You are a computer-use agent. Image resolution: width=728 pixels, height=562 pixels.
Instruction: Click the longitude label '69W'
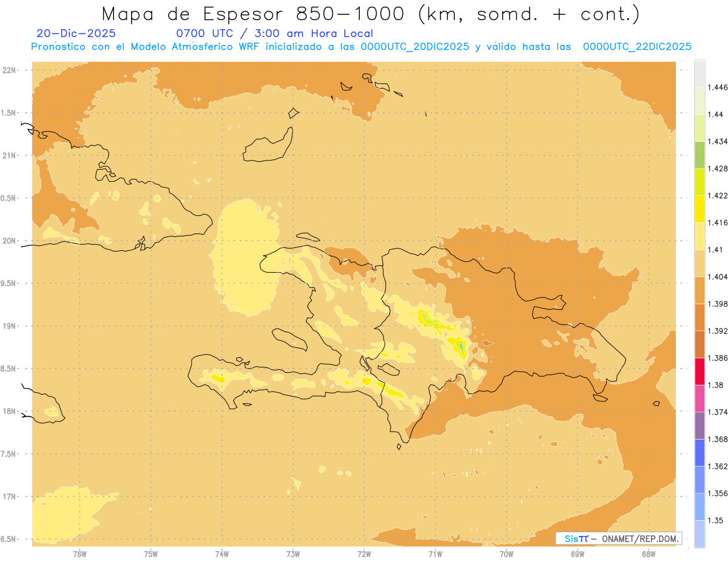[578, 554]
